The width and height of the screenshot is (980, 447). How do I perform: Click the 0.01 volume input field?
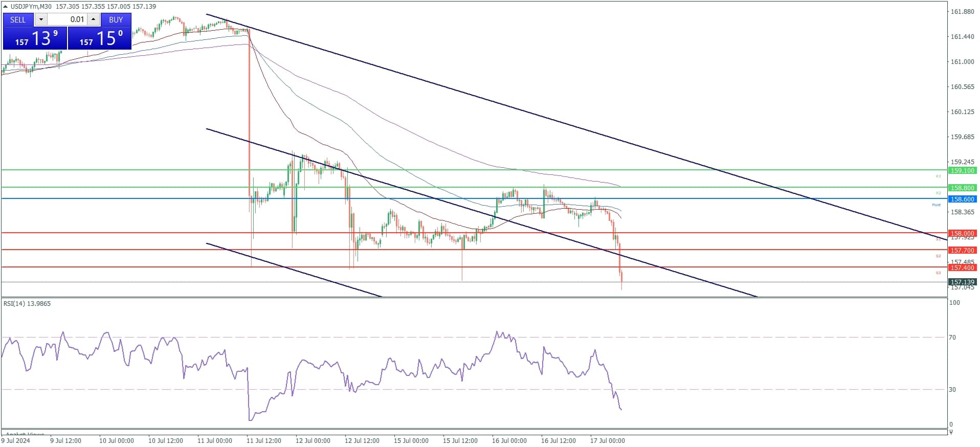pyautogui.click(x=67, y=19)
